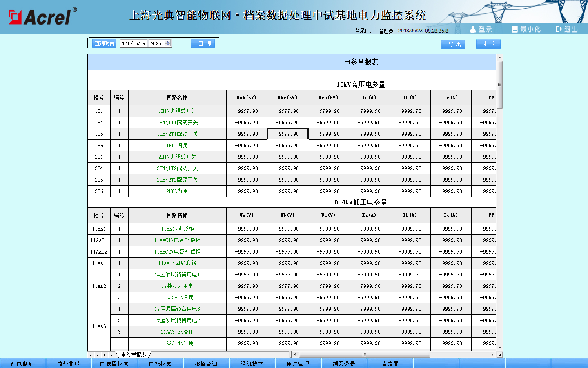Click the 登录 login icon

(x=473, y=29)
